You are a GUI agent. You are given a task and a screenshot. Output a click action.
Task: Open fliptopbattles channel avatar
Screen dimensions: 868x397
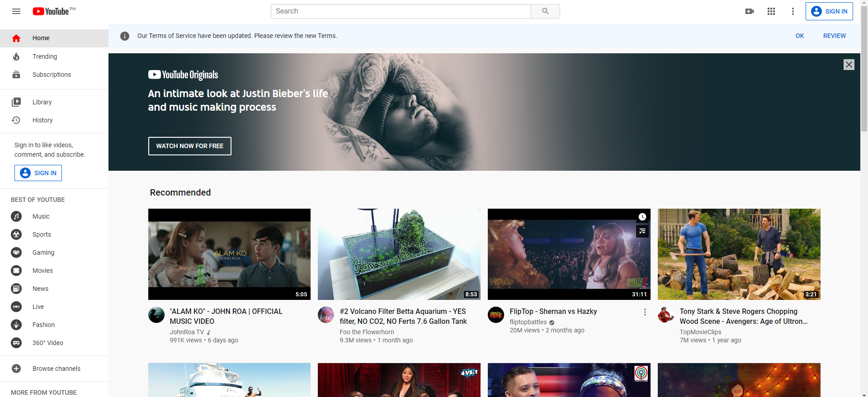click(496, 315)
